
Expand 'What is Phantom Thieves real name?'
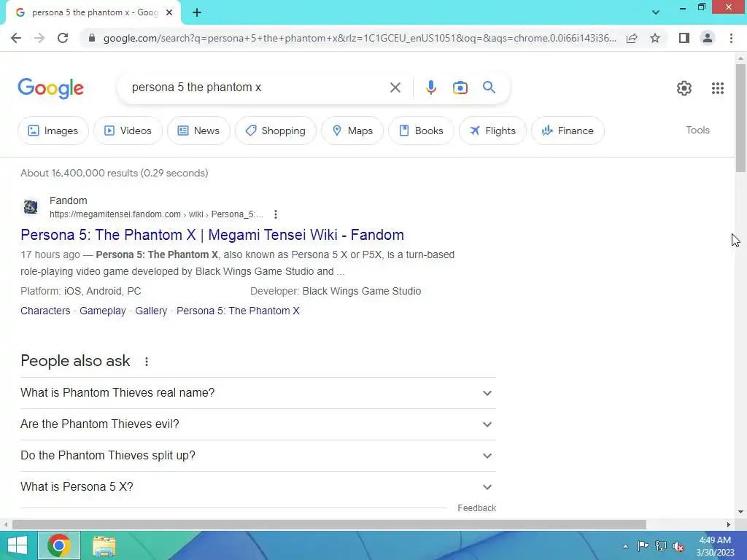coord(258,393)
